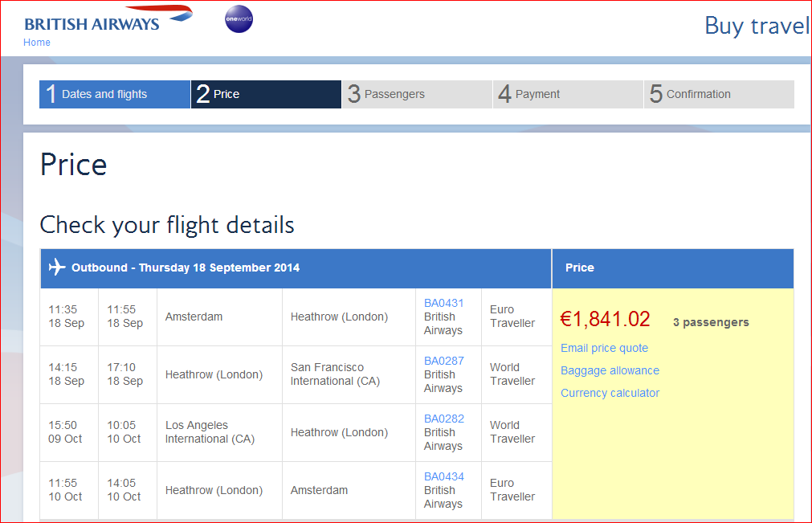
Task: Click the British Airways logo
Action: coord(108,19)
